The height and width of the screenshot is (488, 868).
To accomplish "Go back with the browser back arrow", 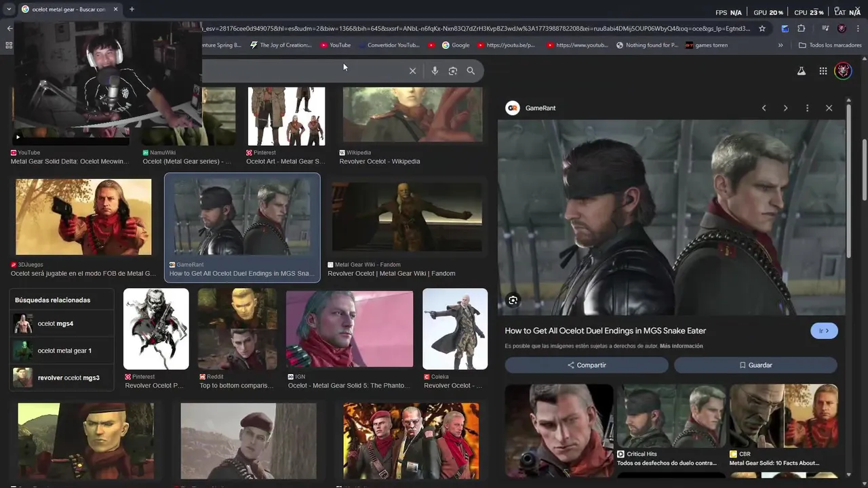I will pyautogui.click(x=9, y=28).
